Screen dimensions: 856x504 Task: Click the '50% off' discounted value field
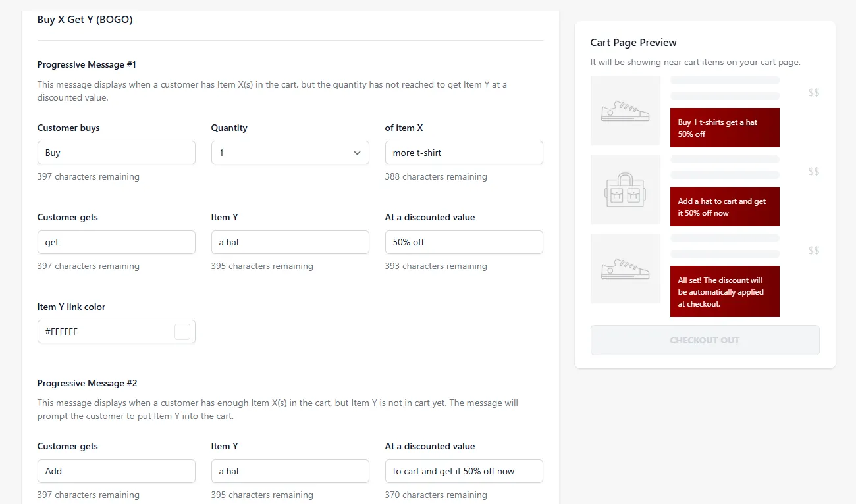464,242
